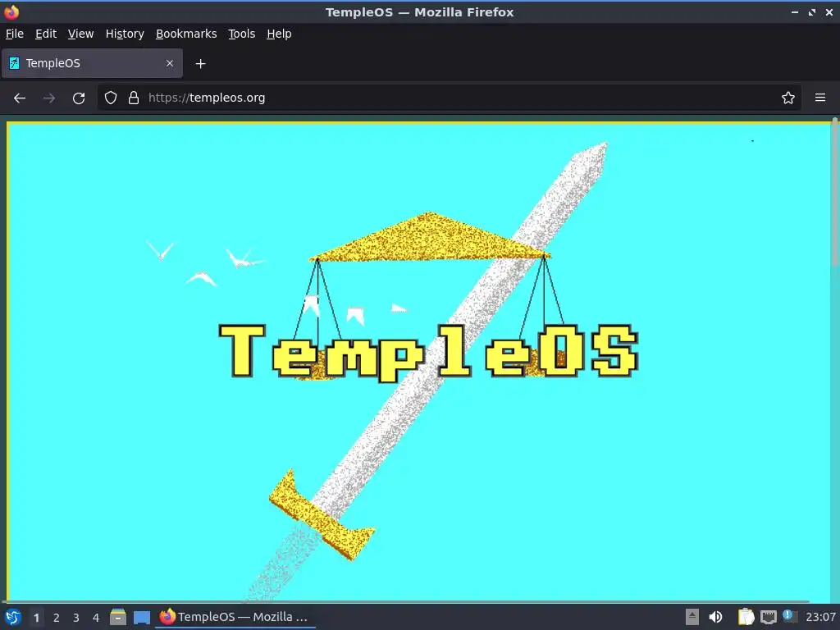
Task: Select the TempleOS browser tab
Action: click(92, 63)
